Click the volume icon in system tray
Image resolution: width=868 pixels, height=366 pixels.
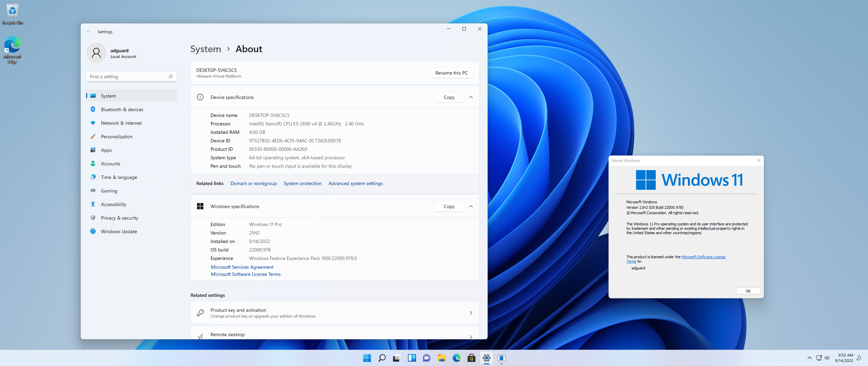click(x=827, y=358)
